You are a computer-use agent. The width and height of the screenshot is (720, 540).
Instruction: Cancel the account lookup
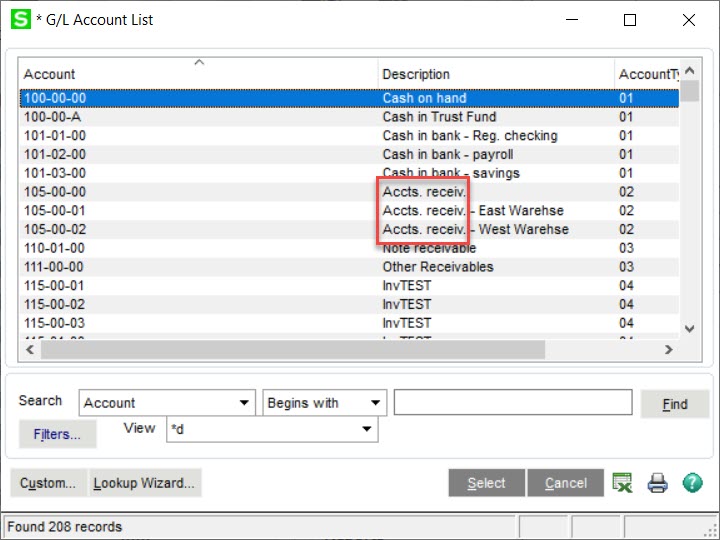[566, 483]
